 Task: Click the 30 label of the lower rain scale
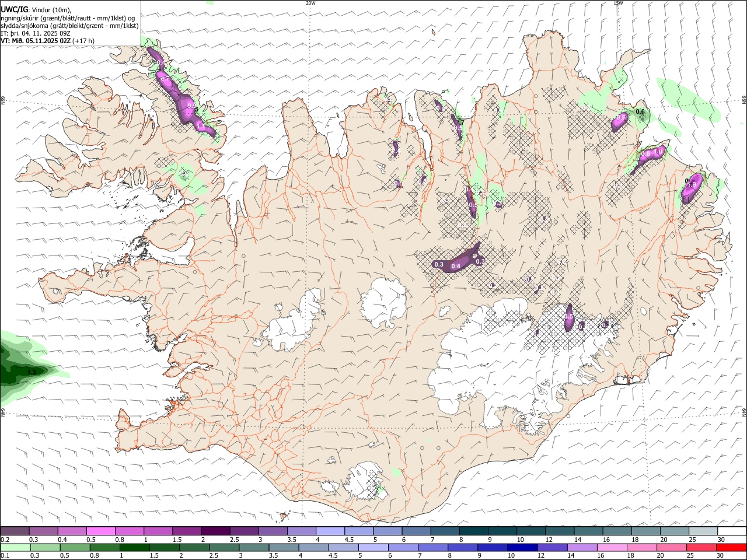point(721,555)
